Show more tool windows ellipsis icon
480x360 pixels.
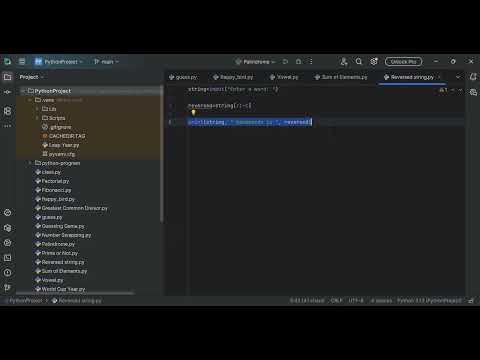click(x=7, y=126)
